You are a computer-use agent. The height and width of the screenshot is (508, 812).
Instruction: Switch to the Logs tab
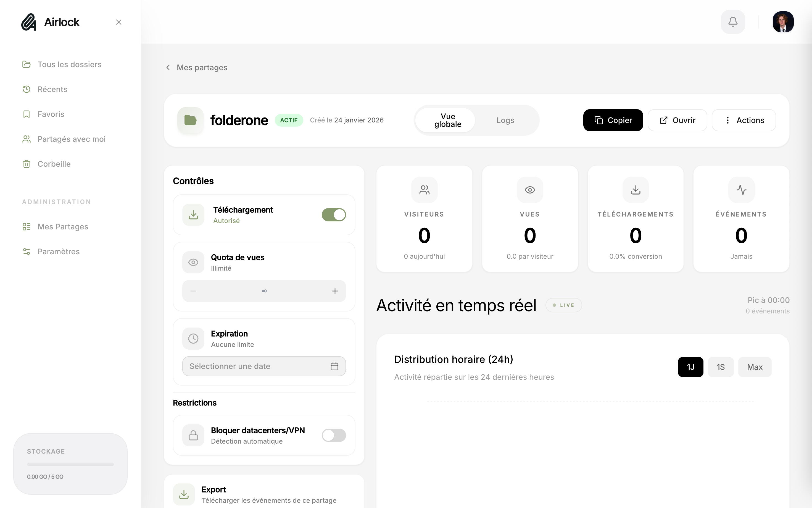[x=505, y=120]
